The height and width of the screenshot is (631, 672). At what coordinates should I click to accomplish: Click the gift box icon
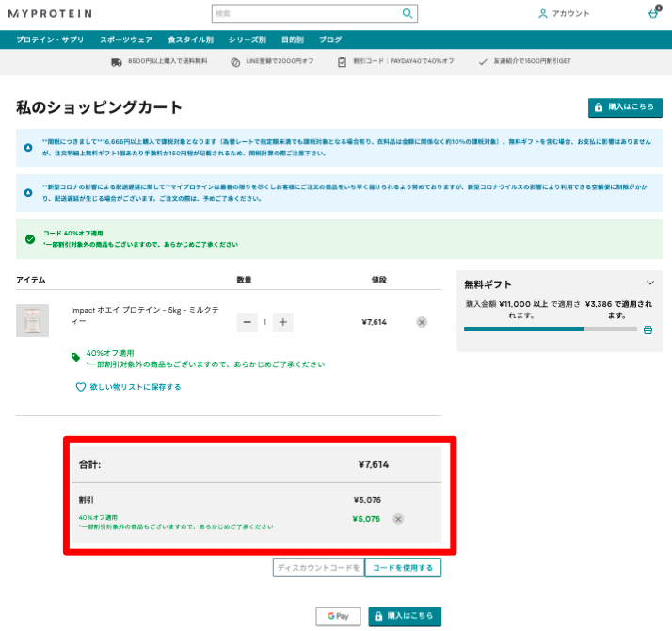click(648, 330)
